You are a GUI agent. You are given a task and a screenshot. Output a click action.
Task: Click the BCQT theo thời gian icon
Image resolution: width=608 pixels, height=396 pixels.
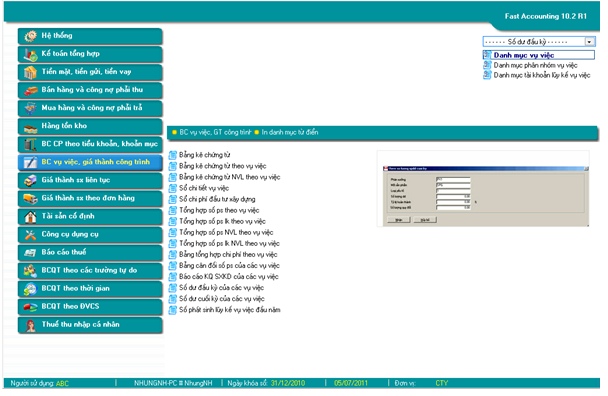[x=30, y=289]
